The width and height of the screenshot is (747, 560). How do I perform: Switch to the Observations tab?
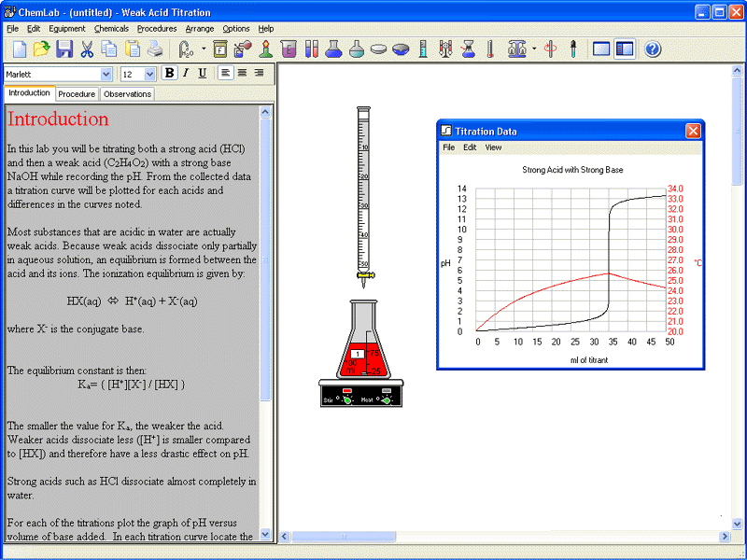coord(127,94)
